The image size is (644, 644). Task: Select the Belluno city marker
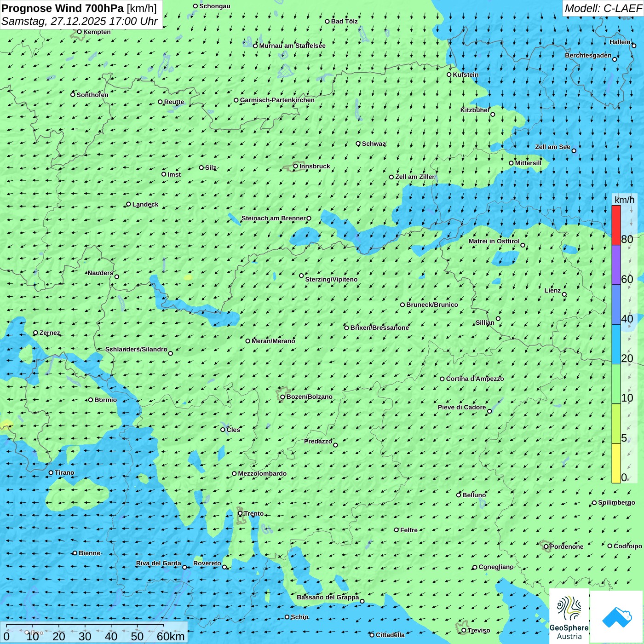(x=459, y=495)
